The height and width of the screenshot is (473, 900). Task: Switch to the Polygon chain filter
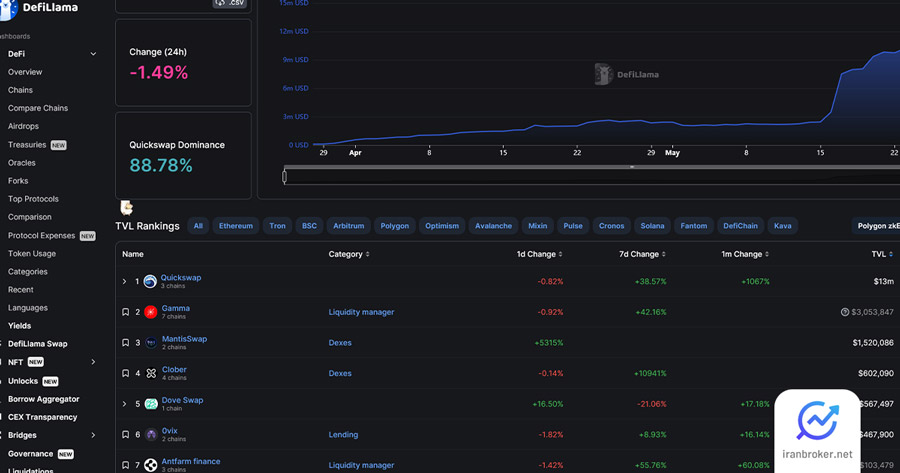pyautogui.click(x=394, y=226)
